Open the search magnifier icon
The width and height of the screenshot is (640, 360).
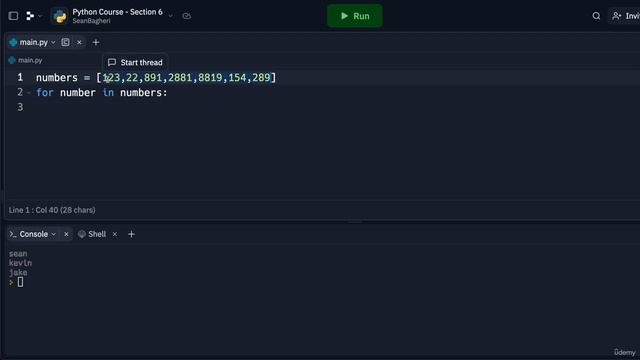pyautogui.click(x=596, y=16)
